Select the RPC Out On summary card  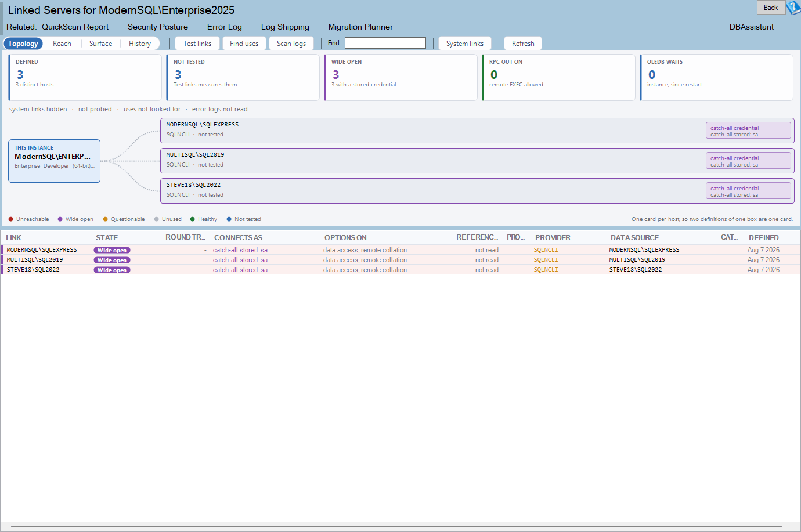coord(559,77)
